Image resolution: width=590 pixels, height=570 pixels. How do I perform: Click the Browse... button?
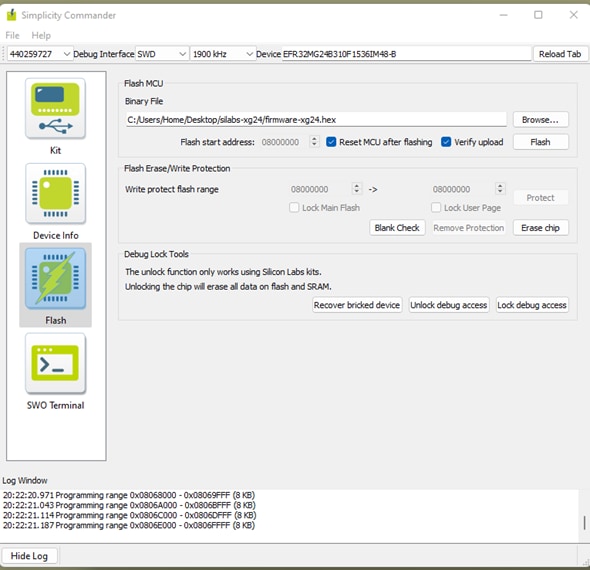540,120
